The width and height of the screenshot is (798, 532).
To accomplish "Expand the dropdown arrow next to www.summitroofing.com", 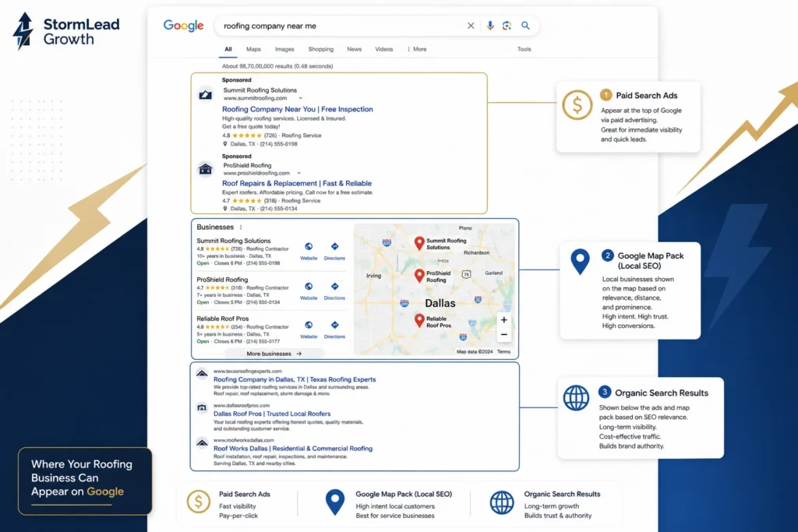I will tap(300, 98).
